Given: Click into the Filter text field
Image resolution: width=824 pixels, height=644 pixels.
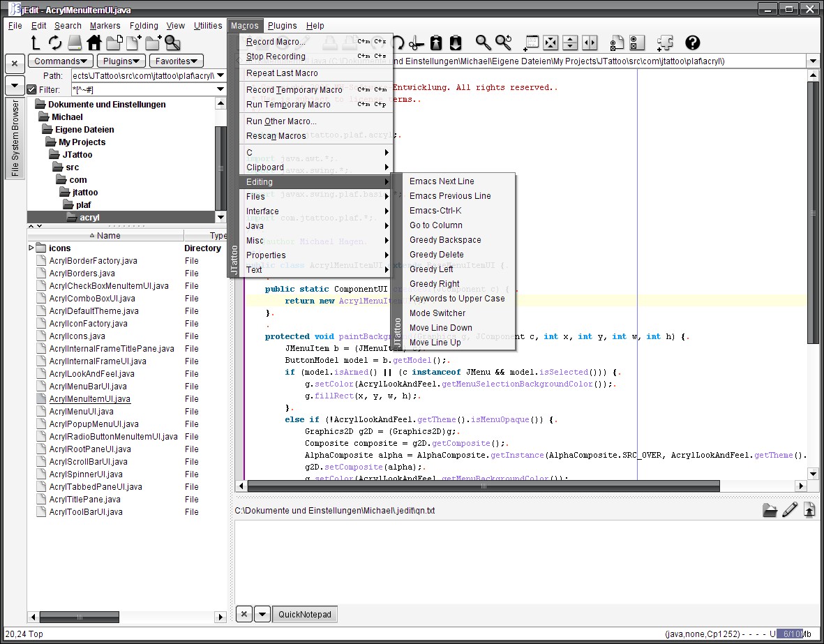Looking at the screenshot, I should point(143,89).
